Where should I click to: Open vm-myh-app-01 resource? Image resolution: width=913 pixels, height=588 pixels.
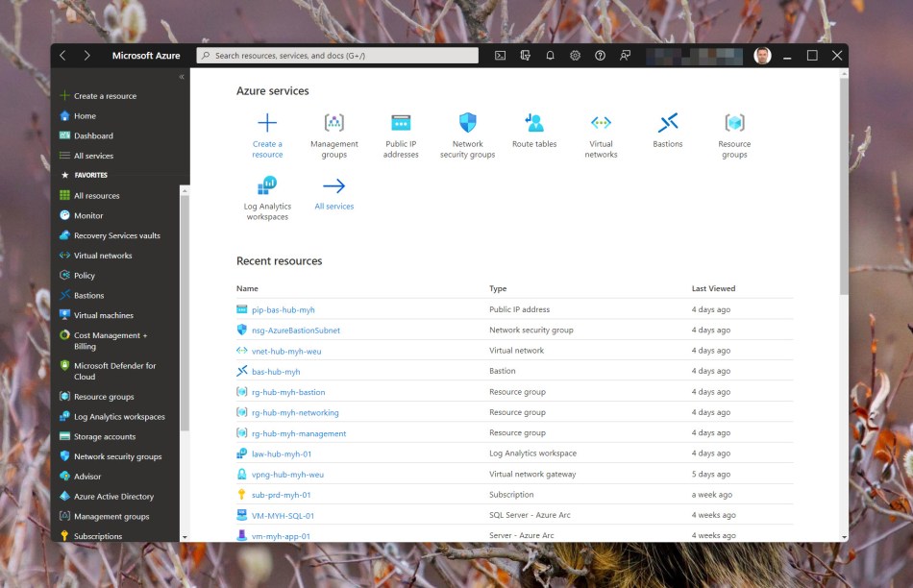[281, 535]
